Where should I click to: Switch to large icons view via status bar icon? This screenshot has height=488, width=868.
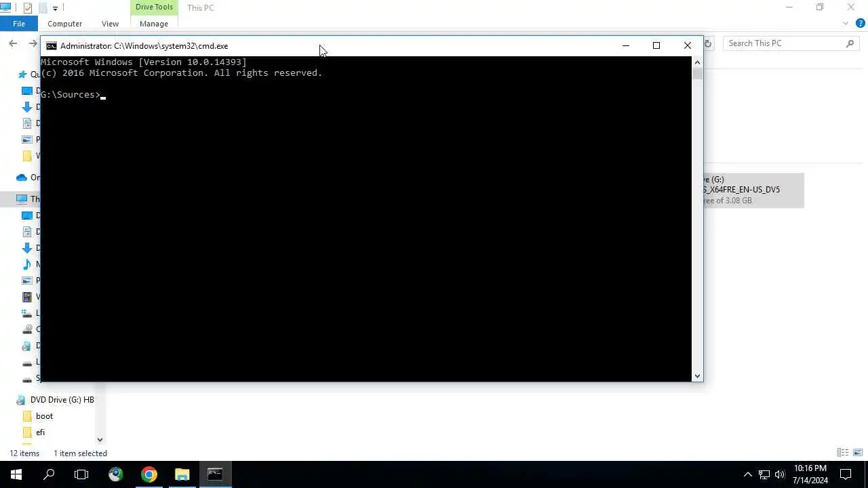point(858,453)
